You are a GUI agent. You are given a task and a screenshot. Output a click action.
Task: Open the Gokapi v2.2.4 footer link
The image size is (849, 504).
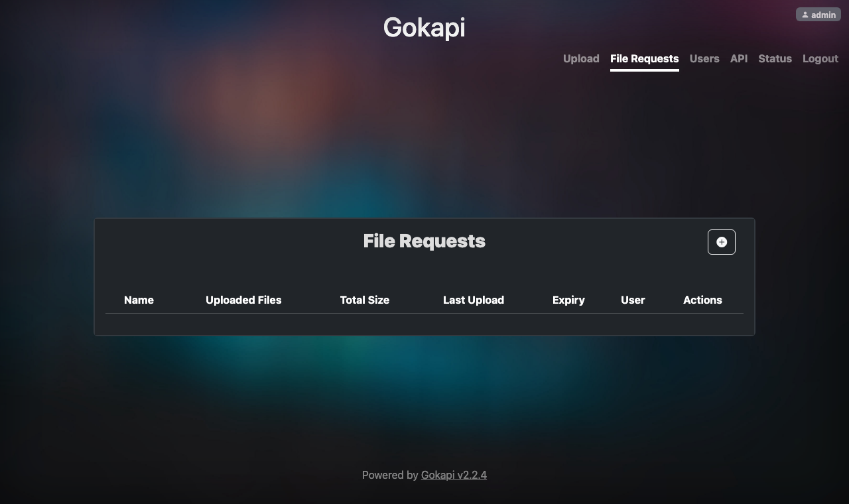click(454, 475)
